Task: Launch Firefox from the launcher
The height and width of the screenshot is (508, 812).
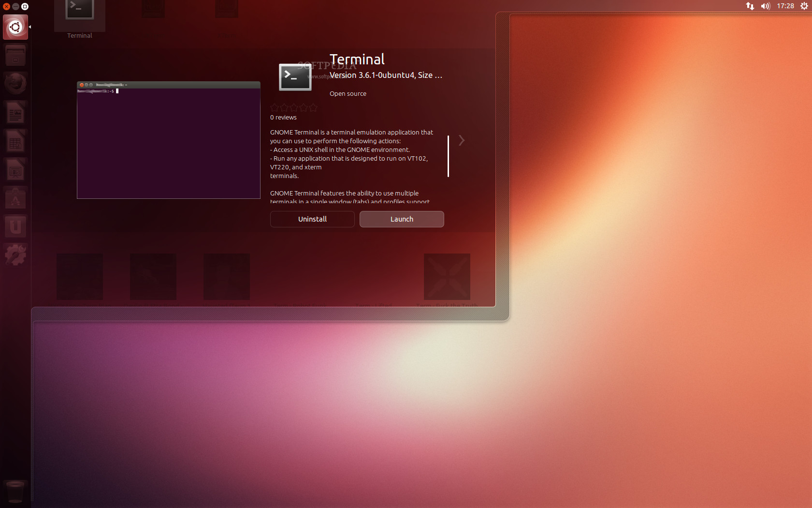Action: [x=15, y=84]
